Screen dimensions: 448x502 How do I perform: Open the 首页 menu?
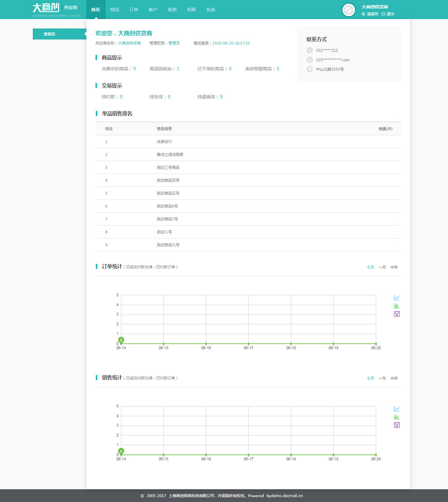95,9
